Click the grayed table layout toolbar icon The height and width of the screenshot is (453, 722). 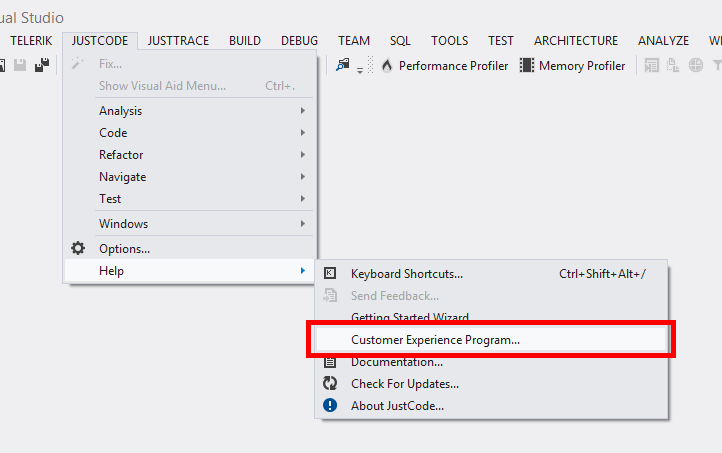point(651,65)
